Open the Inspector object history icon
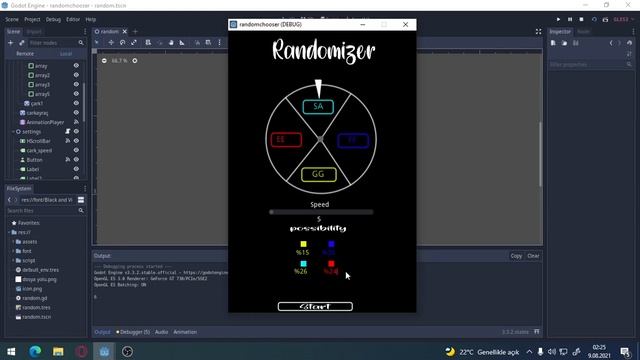This screenshot has height=360, width=640. [629, 43]
